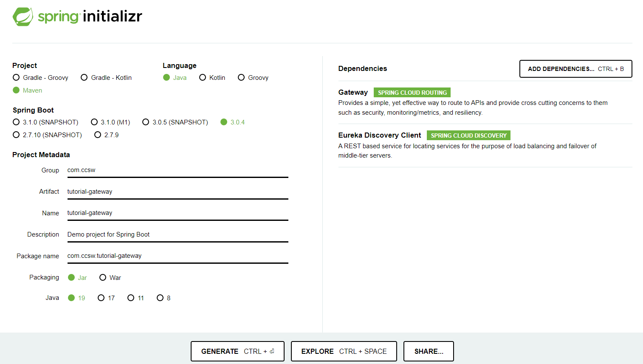Click the Spring Initializr leaf logo

23,17
